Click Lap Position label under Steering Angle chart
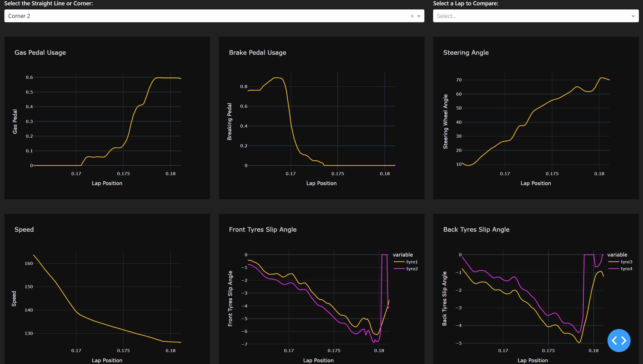Image resolution: width=643 pixels, height=364 pixels. (x=536, y=183)
